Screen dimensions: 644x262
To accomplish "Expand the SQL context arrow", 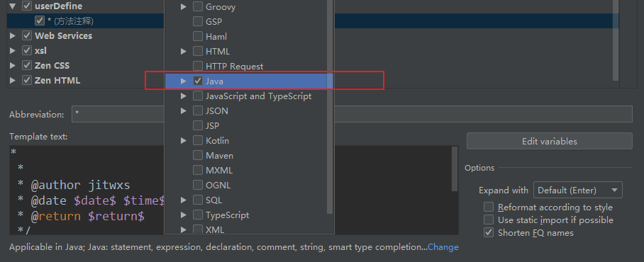I will click(x=184, y=200).
